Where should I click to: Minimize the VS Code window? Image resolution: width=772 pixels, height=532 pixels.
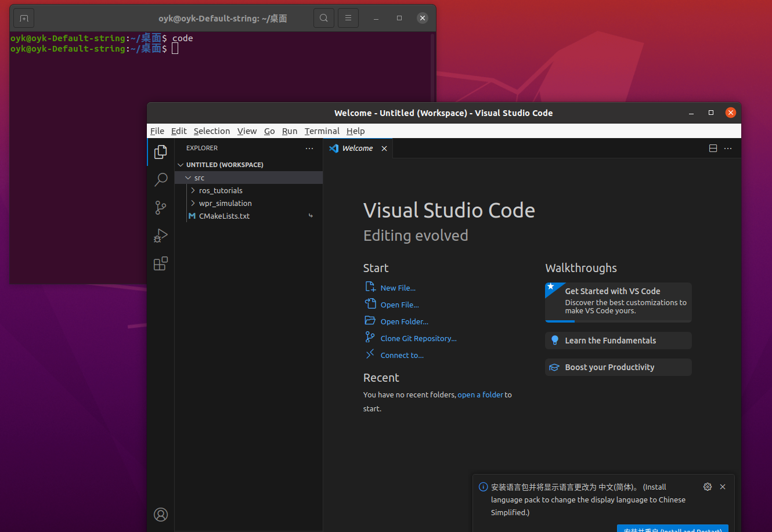click(691, 113)
